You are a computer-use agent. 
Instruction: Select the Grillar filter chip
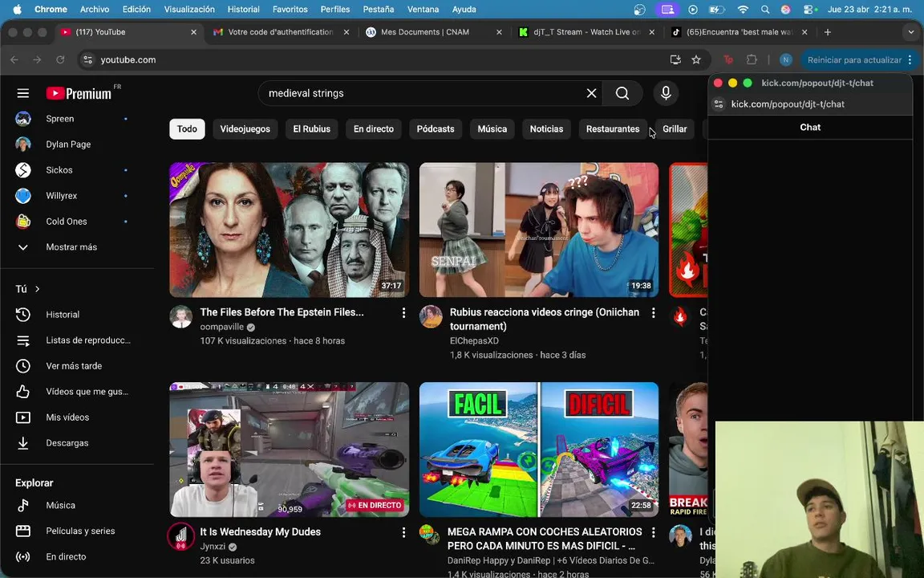click(x=675, y=128)
